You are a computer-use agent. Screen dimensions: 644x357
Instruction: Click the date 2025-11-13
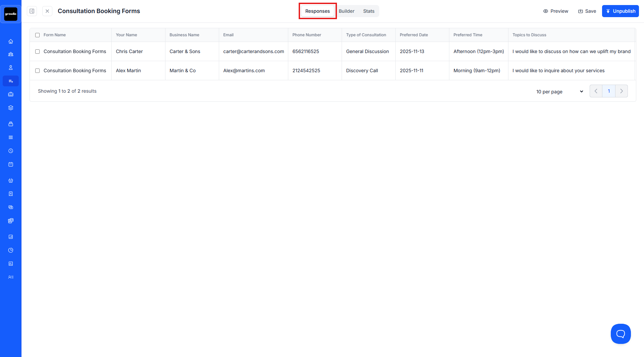(412, 51)
